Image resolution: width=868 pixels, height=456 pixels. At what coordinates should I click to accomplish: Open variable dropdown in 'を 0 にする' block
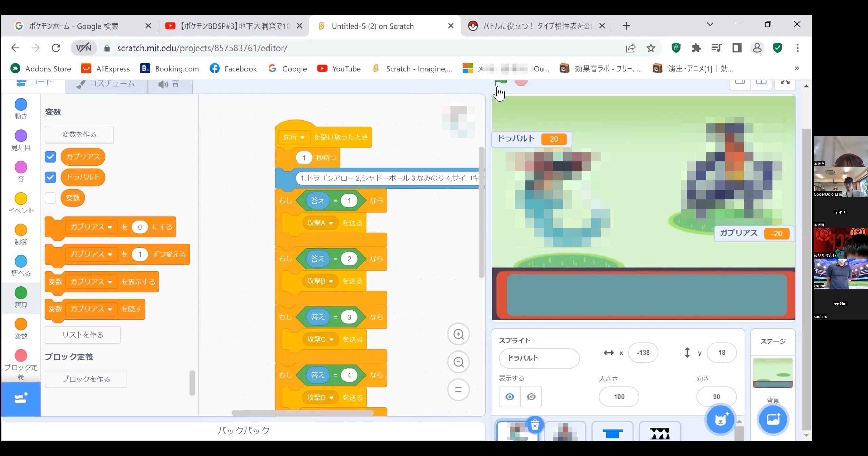91,227
